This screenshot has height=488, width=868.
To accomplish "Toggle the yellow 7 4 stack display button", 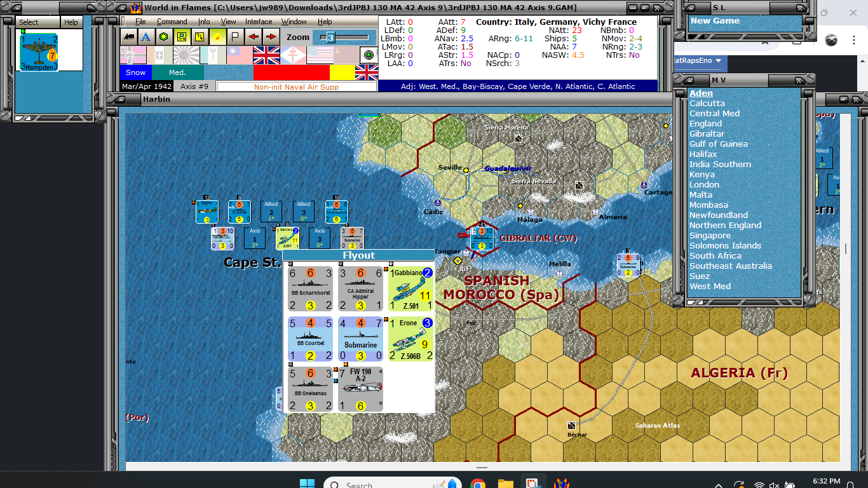I will click(200, 37).
